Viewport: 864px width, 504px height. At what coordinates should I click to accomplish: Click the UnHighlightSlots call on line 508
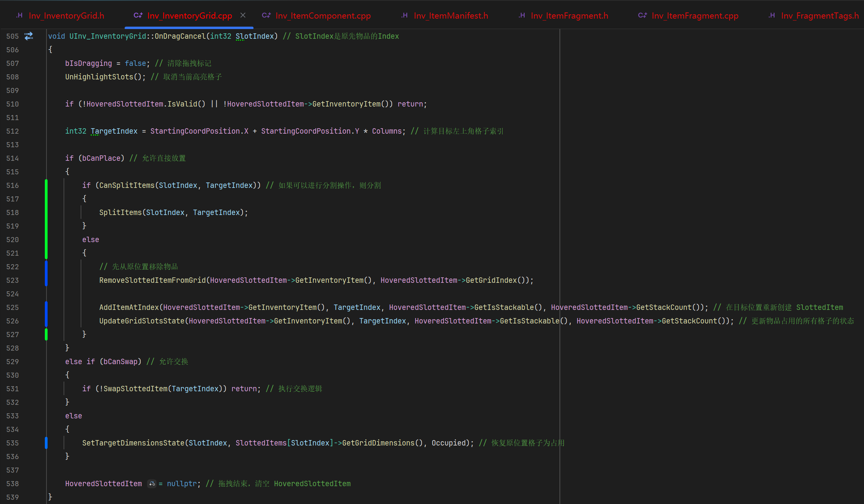[99, 77]
